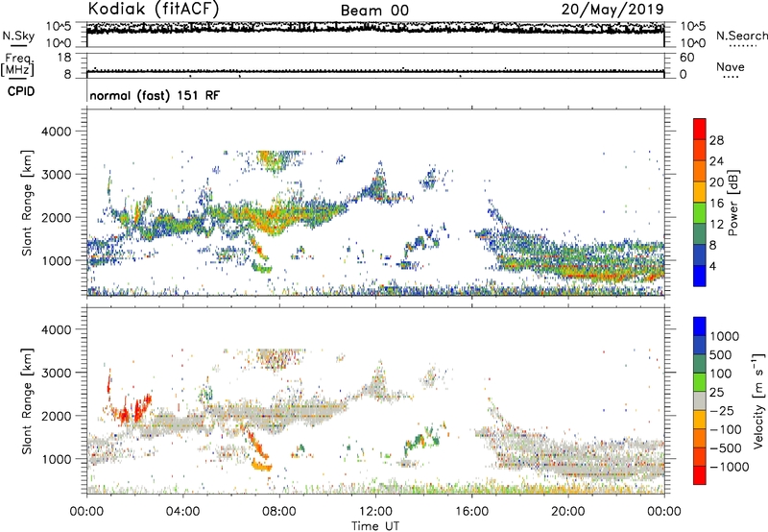This screenshot has width=768, height=532.
Task: Click the '20:00' time tick label
Action: click(x=567, y=512)
